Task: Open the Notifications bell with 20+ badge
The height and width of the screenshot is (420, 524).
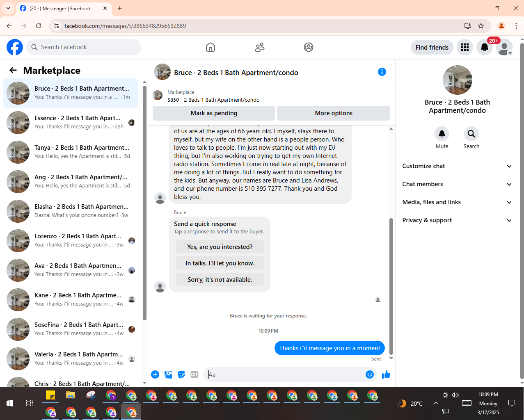Action: pos(485,47)
